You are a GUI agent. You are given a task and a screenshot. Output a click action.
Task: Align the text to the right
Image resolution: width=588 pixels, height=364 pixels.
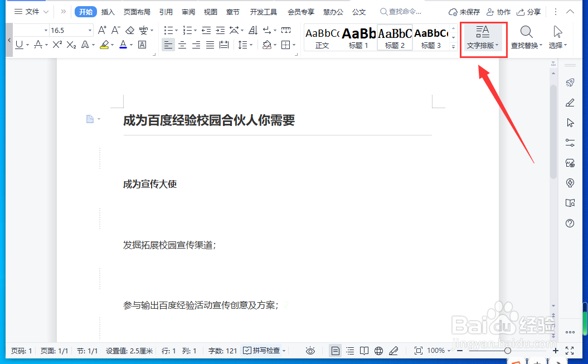196,45
